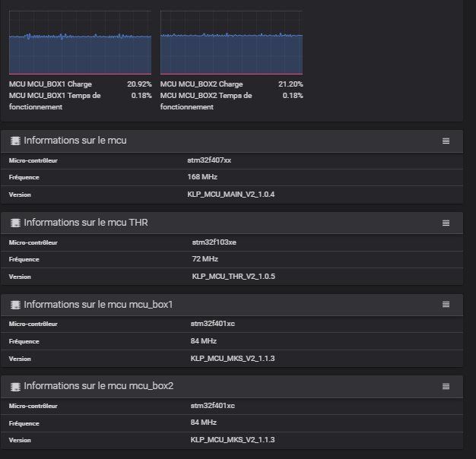Open the hamburger menu of the main mcu panel

(x=446, y=141)
